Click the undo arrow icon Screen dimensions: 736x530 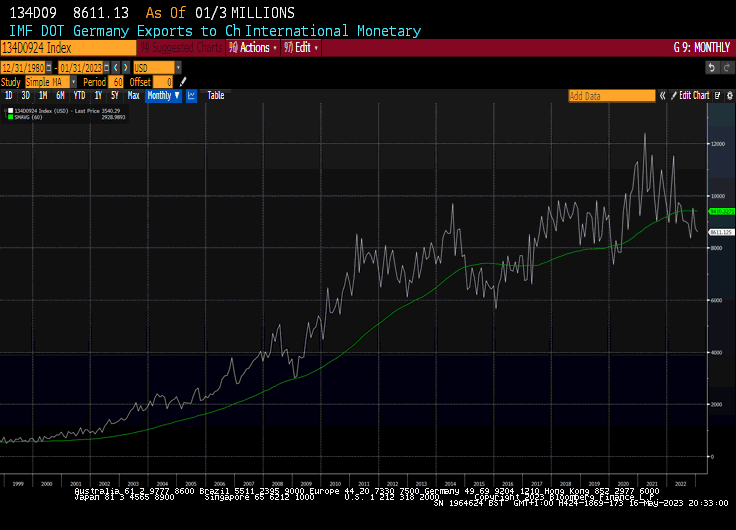(x=711, y=67)
